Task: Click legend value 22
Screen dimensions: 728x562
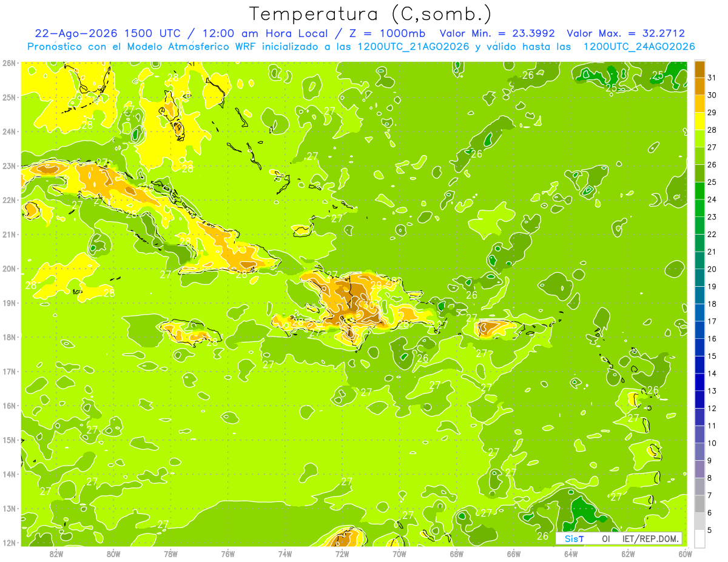Action: [712, 234]
